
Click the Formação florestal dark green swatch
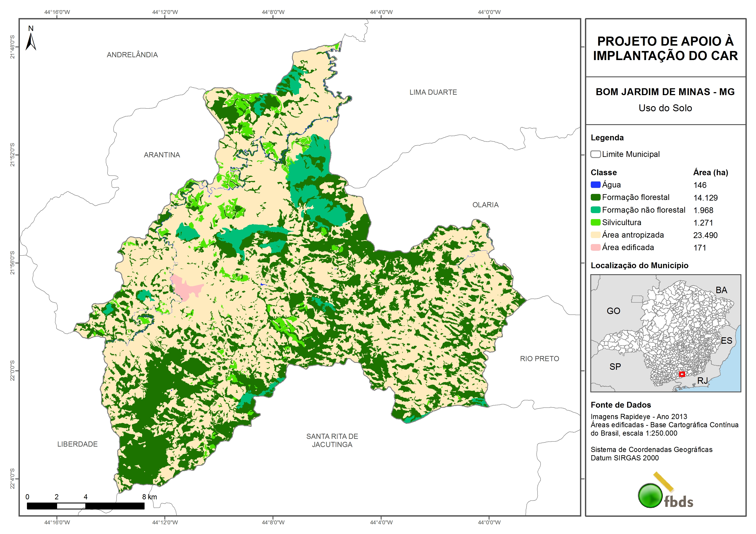click(x=595, y=197)
